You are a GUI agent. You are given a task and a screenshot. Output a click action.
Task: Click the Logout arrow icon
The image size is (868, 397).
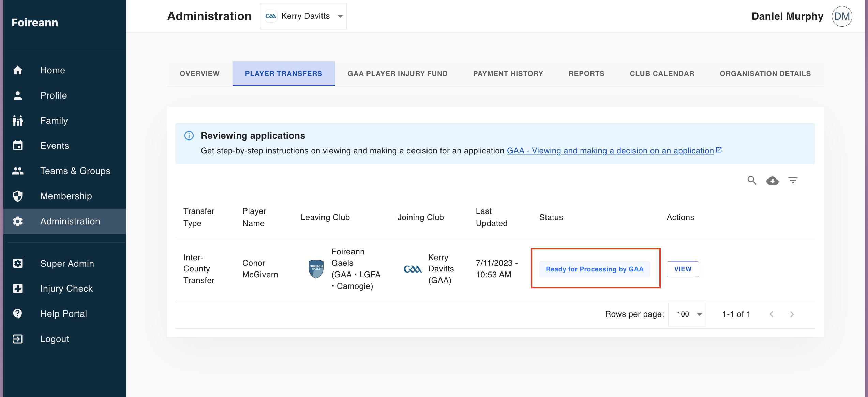pyautogui.click(x=18, y=339)
